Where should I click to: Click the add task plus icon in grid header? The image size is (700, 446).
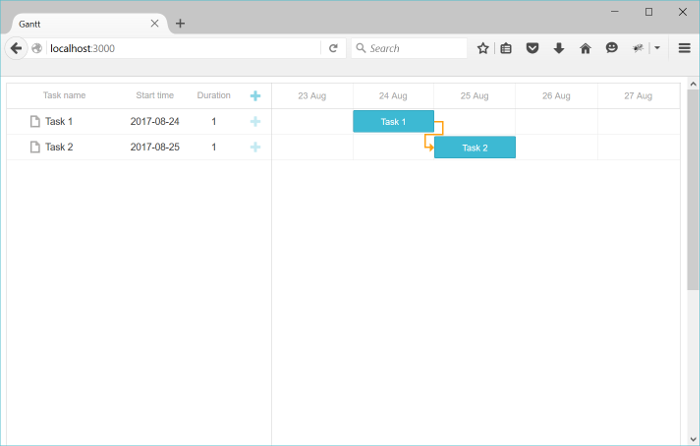click(255, 96)
